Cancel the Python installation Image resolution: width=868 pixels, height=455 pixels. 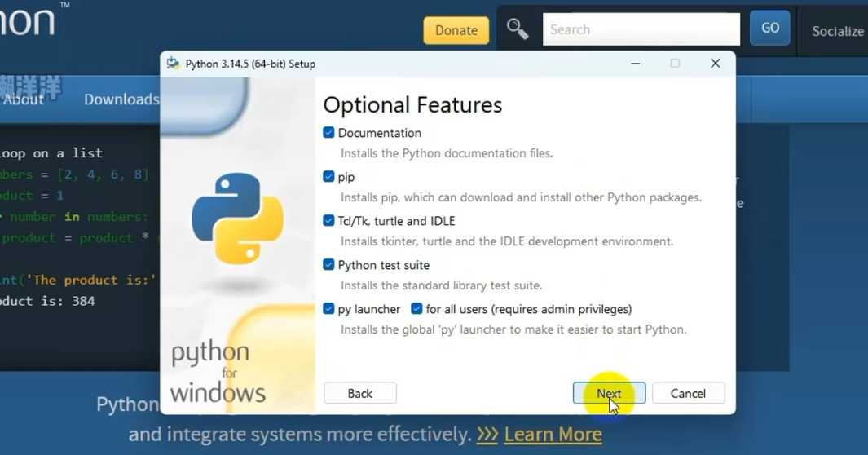click(688, 393)
